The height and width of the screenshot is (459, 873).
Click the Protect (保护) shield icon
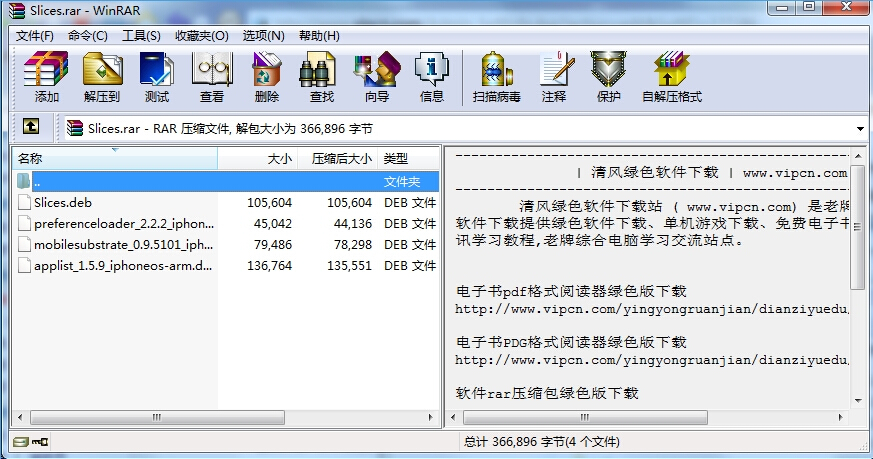tap(608, 77)
